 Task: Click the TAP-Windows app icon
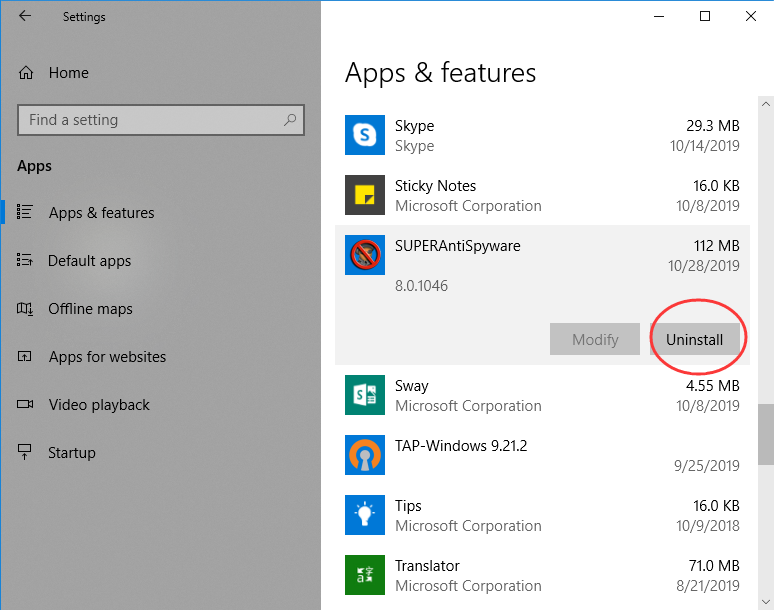coord(365,455)
